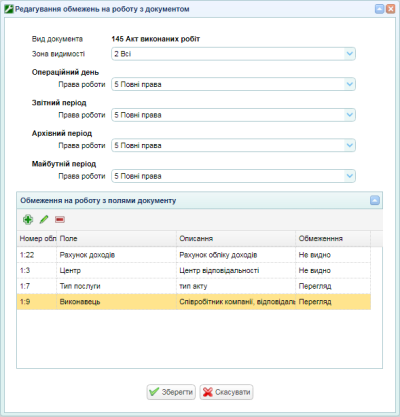The height and width of the screenshot is (417, 400).
Task: Sort by the Описання column header
Action: pyautogui.click(x=236, y=239)
